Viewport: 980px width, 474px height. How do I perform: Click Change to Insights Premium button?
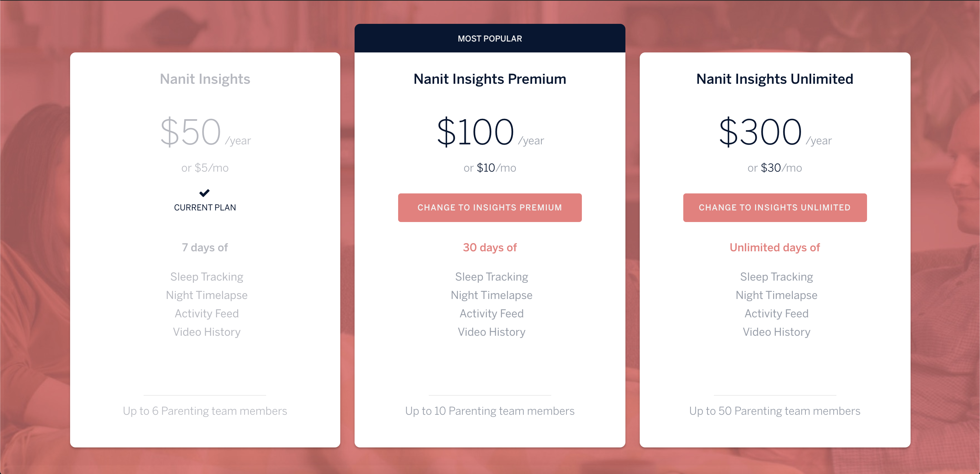[x=490, y=207]
